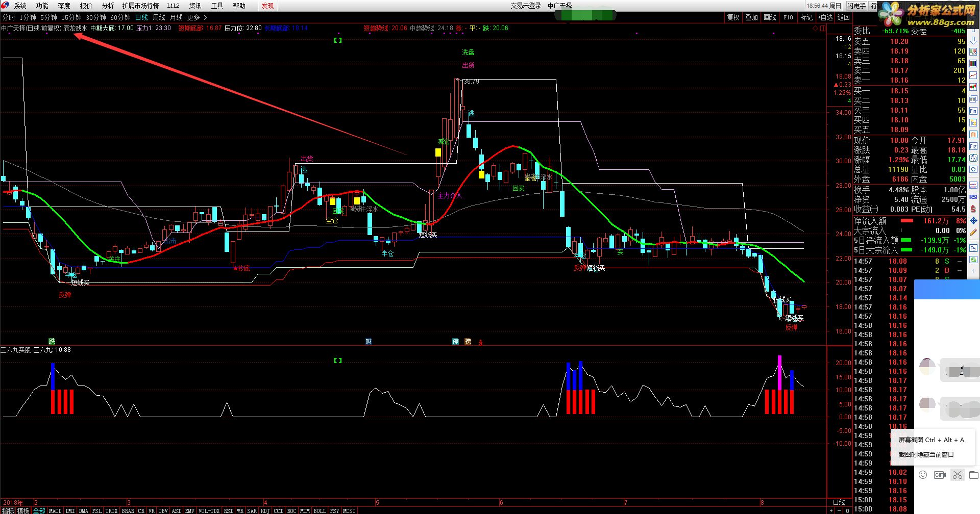Click the blue down-arrow sidebar icon
The image size is (980, 514).
973,40
